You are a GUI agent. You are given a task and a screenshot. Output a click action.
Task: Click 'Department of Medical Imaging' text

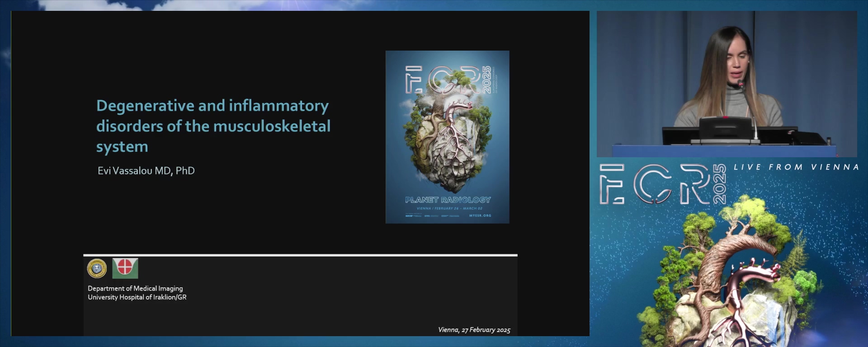coord(135,288)
